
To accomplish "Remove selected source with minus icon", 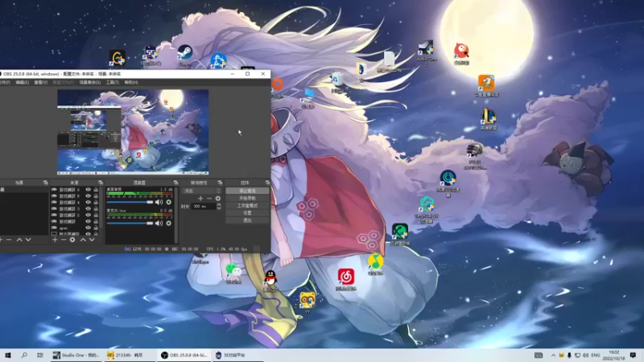I will point(64,240).
